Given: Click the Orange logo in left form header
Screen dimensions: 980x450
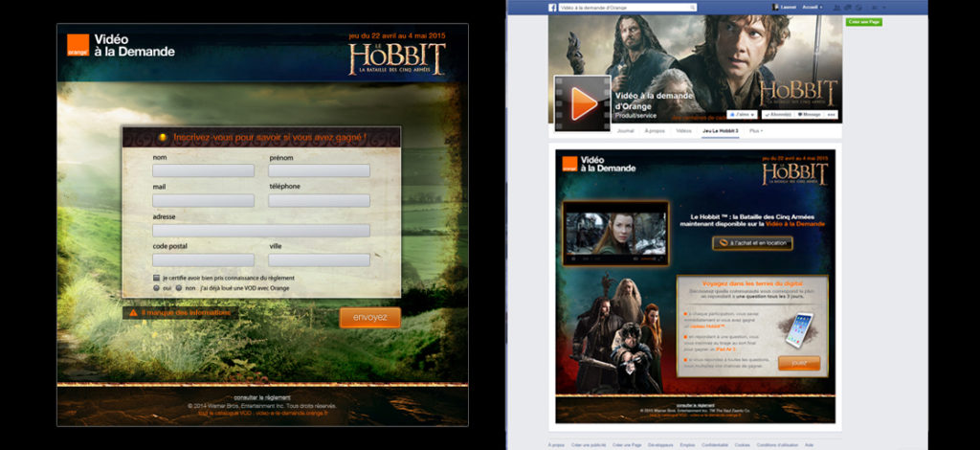Looking at the screenshot, I should point(78,45).
